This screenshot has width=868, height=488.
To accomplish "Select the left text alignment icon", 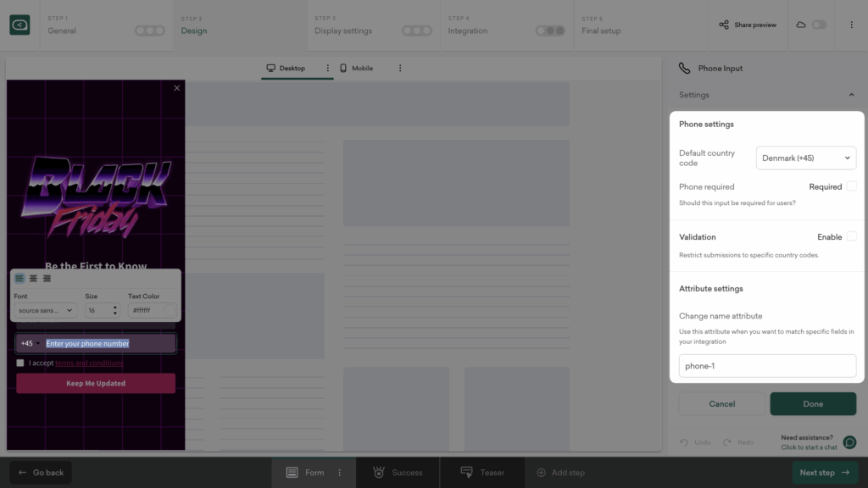I will point(19,278).
